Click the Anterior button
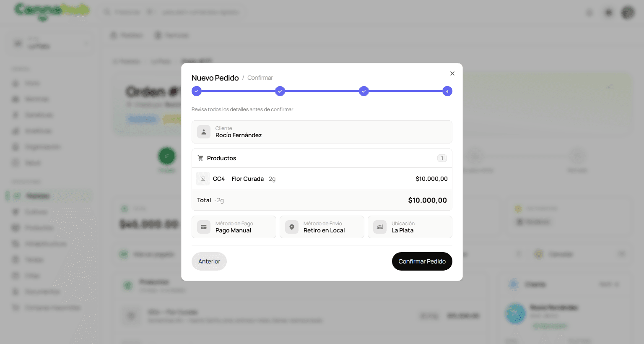 [x=209, y=261]
